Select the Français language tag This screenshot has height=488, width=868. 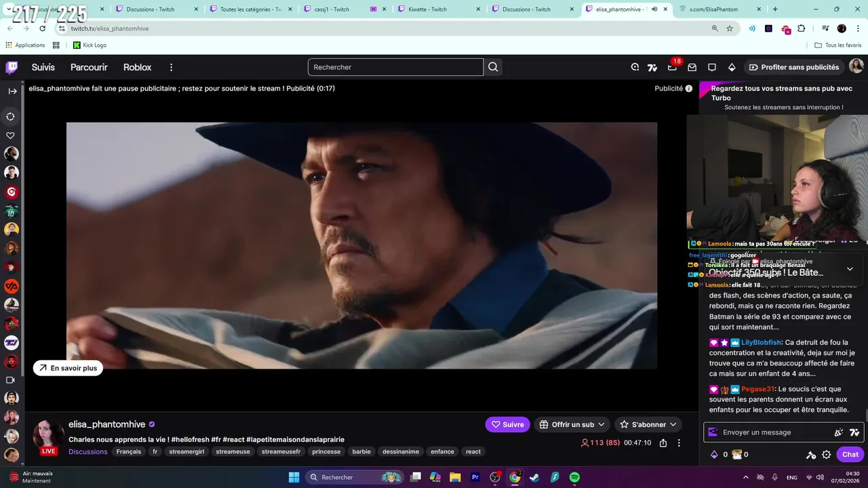coord(129,451)
